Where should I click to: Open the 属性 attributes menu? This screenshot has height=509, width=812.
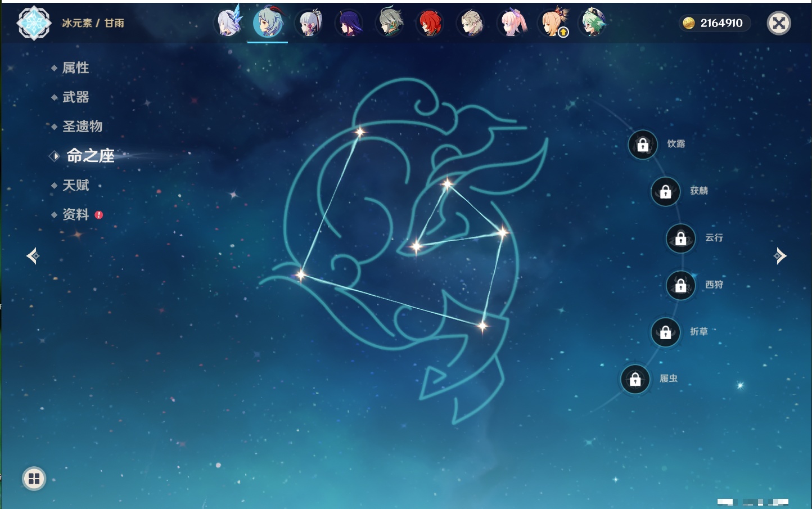click(75, 68)
